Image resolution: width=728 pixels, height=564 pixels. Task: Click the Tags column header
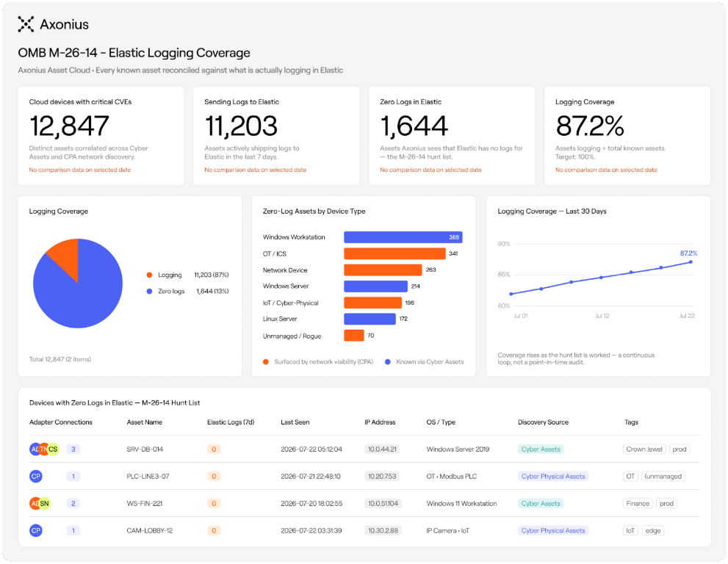(x=631, y=422)
